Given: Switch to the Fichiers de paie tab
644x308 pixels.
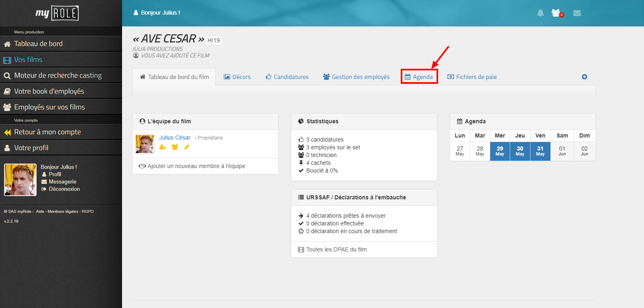Looking at the screenshot, I should [x=472, y=77].
